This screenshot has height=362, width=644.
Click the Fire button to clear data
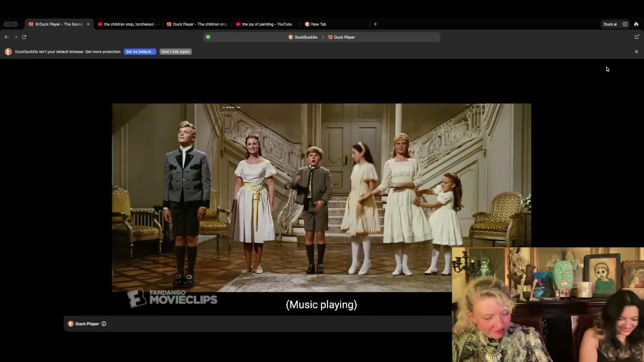click(x=636, y=24)
